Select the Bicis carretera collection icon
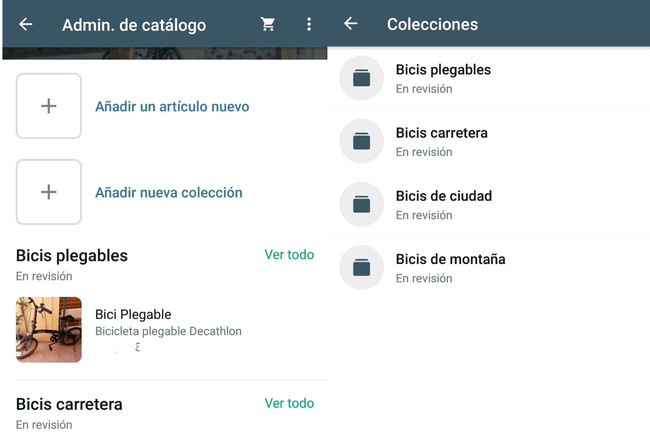 (x=362, y=141)
